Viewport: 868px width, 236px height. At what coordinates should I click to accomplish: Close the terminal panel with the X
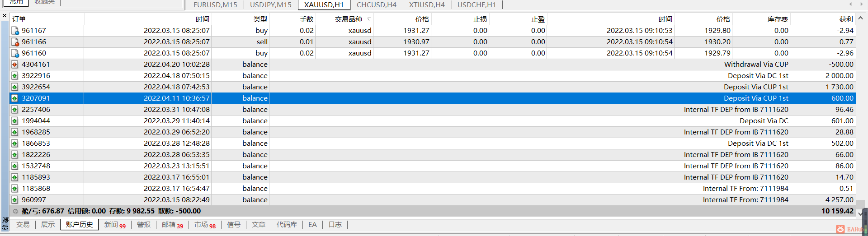click(5, 16)
